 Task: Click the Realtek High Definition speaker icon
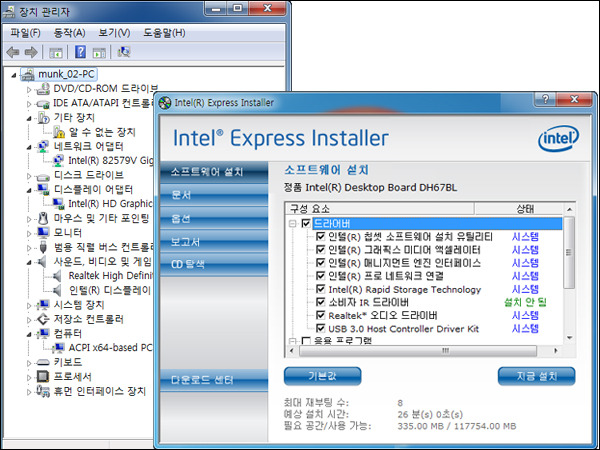point(57,276)
